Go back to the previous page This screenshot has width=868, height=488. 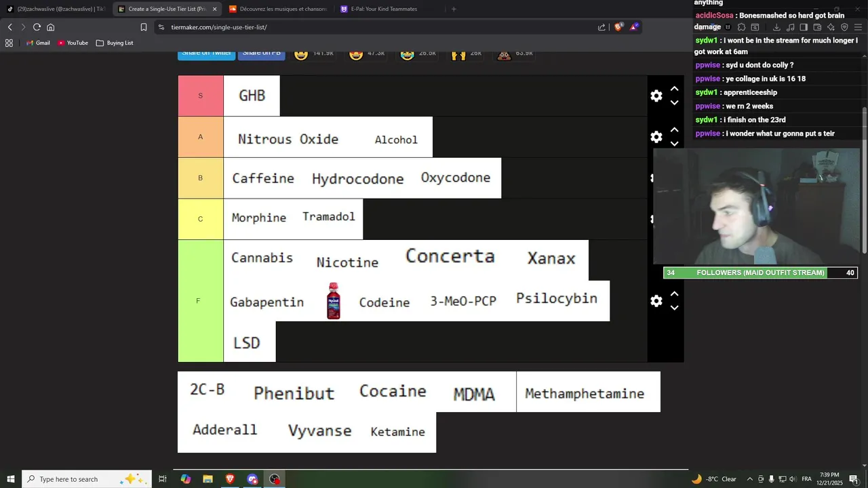[x=9, y=27]
